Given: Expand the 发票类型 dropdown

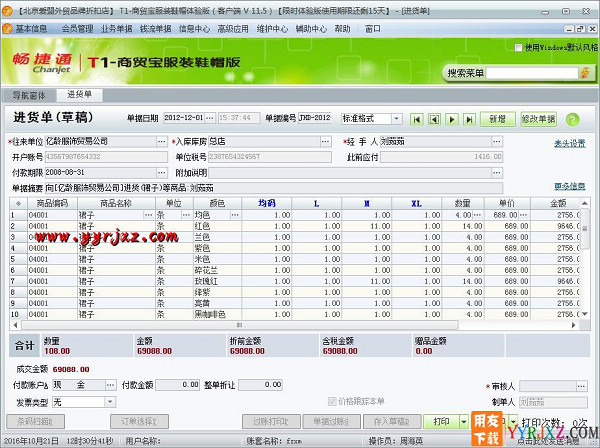Looking at the screenshot, I should [110, 402].
